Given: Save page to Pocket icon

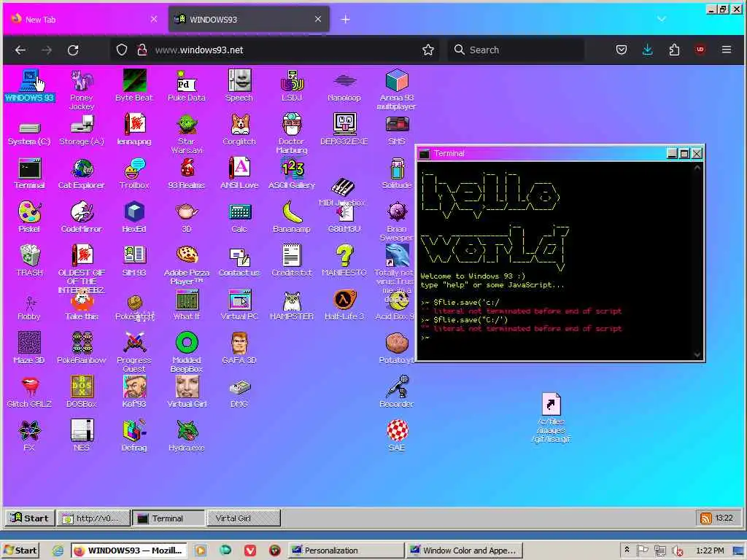Looking at the screenshot, I should 622,50.
